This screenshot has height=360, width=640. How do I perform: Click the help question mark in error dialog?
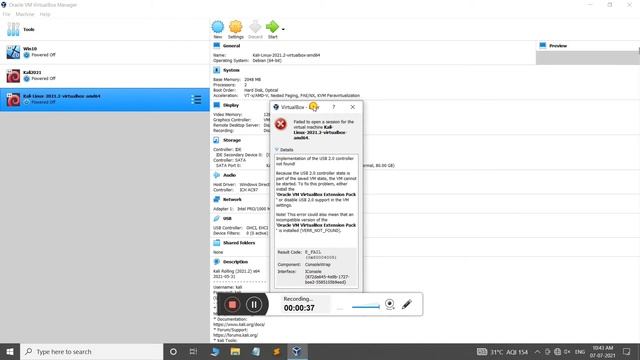coord(333,107)
